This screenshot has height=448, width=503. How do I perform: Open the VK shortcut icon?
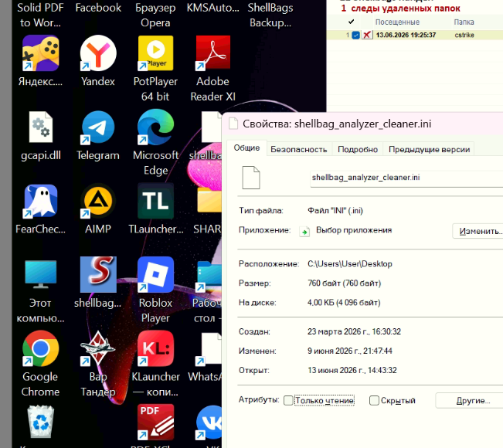[209, 423]
